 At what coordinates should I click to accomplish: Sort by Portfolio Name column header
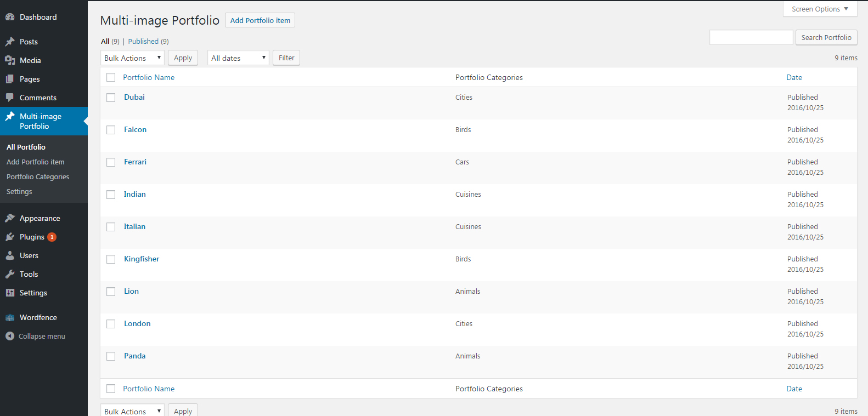149,77
